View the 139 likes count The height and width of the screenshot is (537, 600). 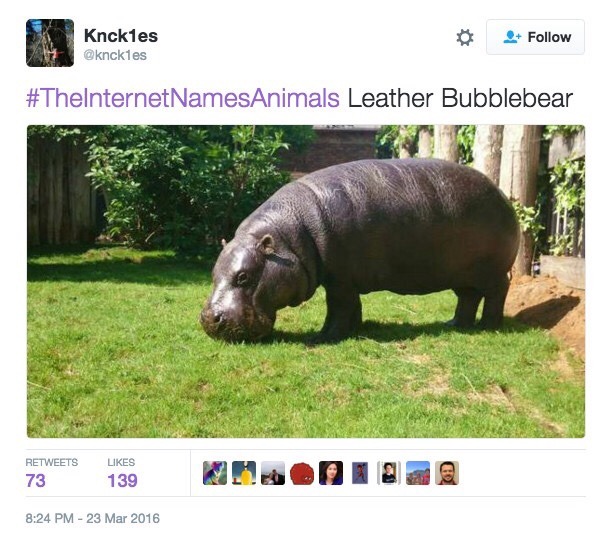(122, 480)
